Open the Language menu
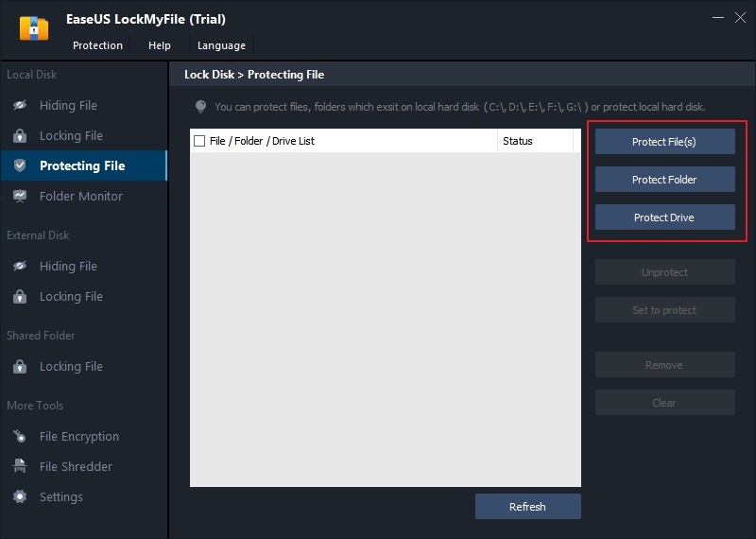Image resolution: width=756 pixels, height=539 pixels. (221, 45)
